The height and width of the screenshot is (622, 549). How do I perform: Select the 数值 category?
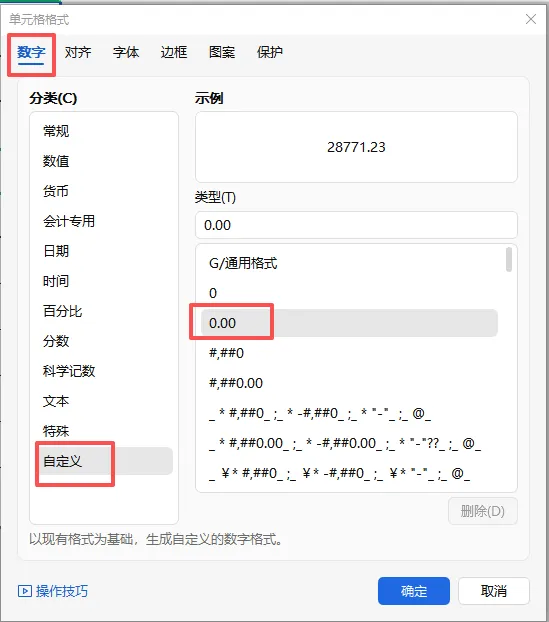(104, 161)
